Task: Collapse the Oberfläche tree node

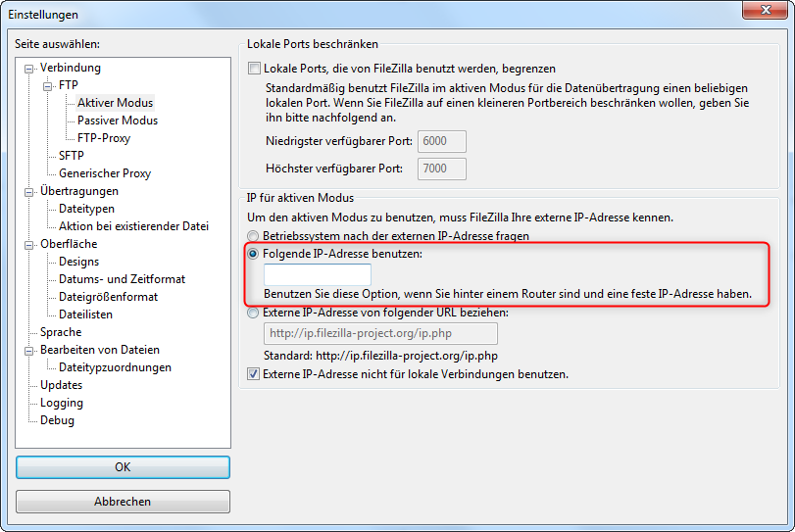Action: pyautogui.click(x=29, y=245)
